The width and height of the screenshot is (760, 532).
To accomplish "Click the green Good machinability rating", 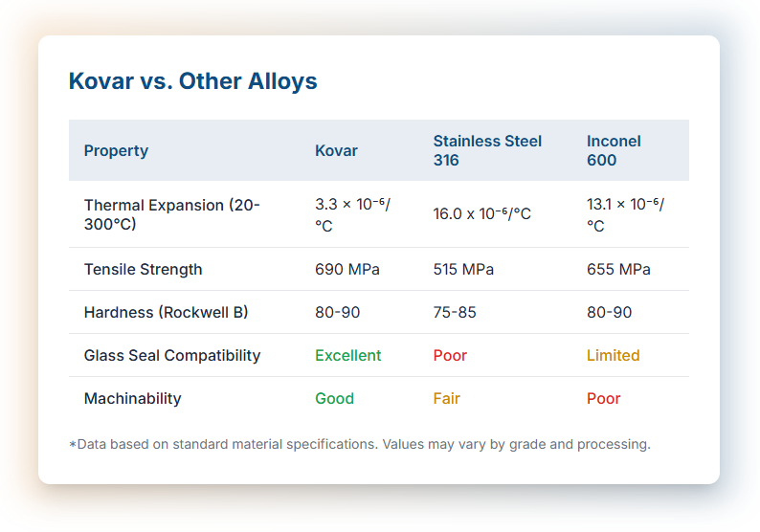I will pyautogui.click(x=335, y=398).
